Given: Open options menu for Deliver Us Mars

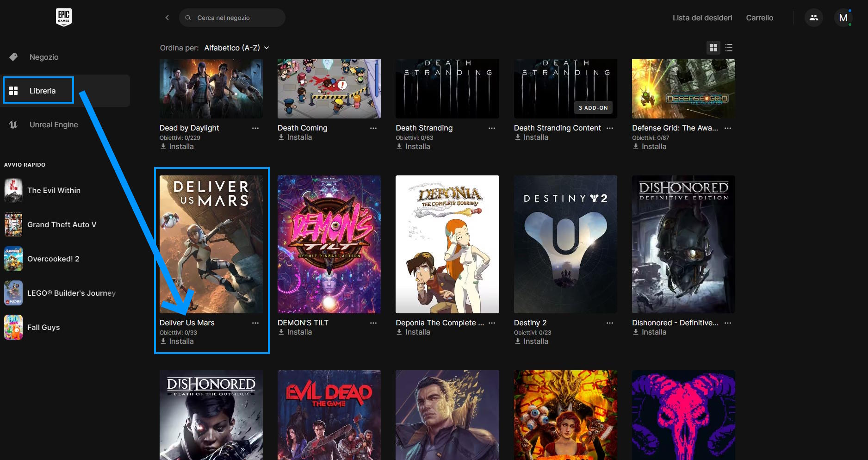Looking at the screenshot, I should pos(255,323).
